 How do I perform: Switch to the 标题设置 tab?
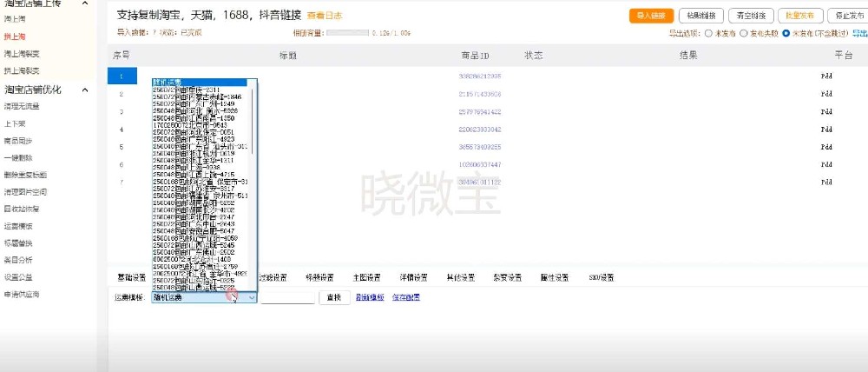tap(319, 278)
